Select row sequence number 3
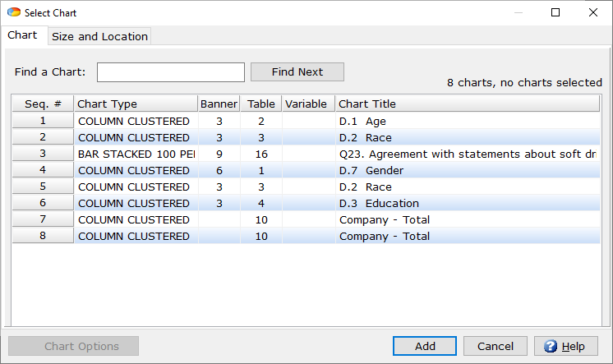This screenshot has width=613, height=364. (43, 154)
